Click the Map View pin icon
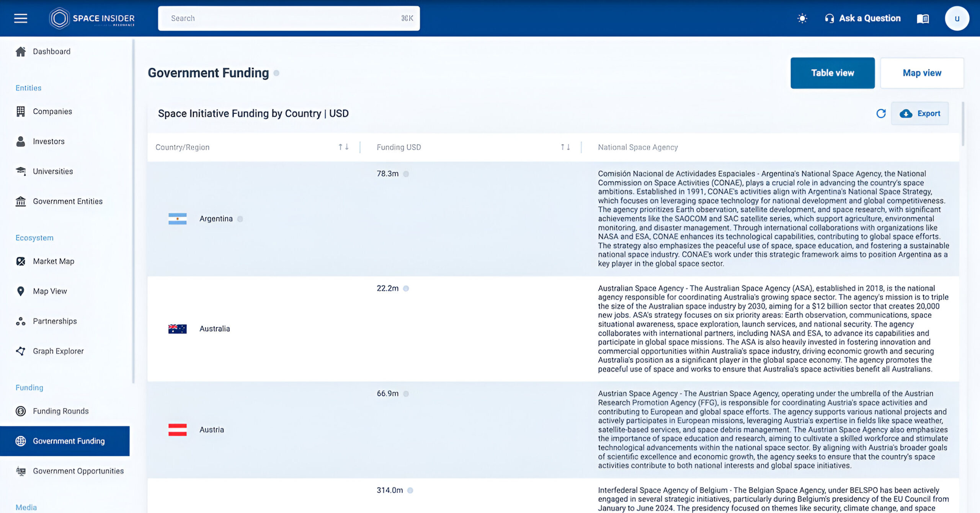Image resolution: width=980 pixels, height=513 pixels. point(21,291)
